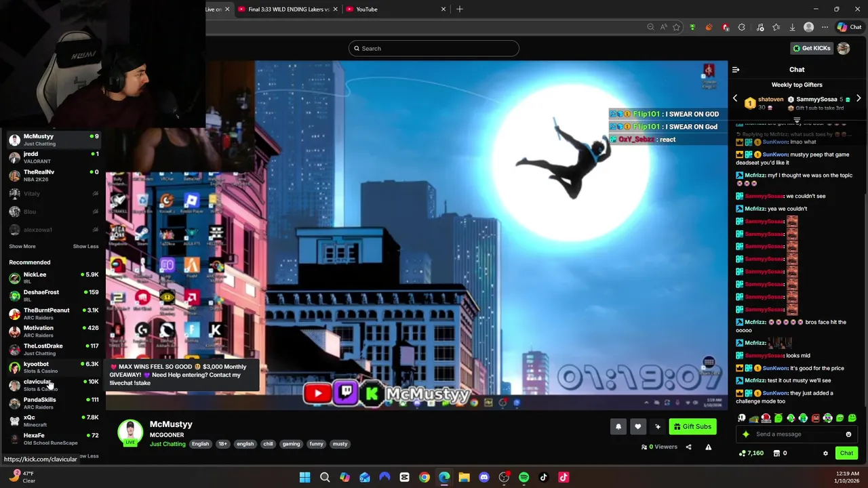This screenshot has height=488, width=868.
Task: Expand the following list with Show More
Action: click(22, 247)
